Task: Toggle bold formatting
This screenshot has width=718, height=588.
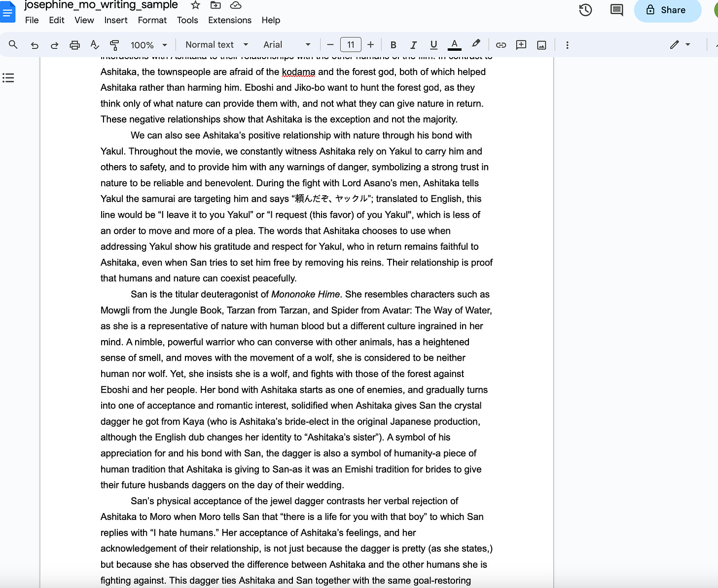Action: [x=393, y=45]
